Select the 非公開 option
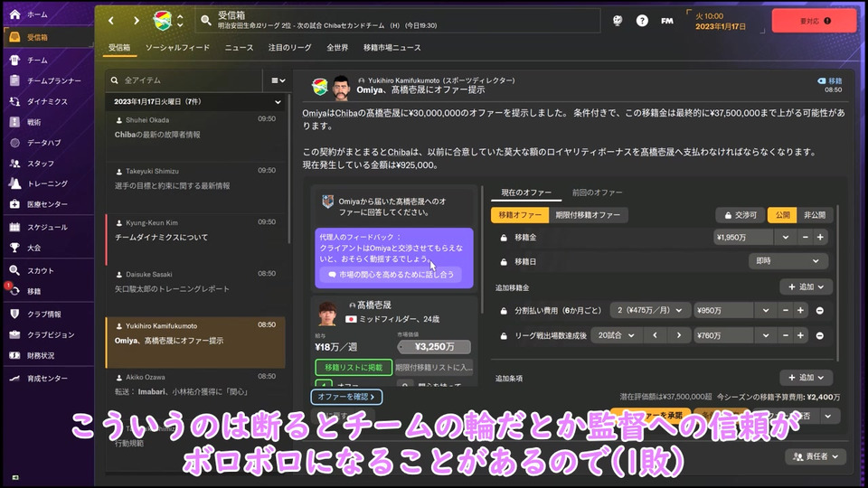The image size is (868, 488). pyautogui.click(x=815, y=215)
